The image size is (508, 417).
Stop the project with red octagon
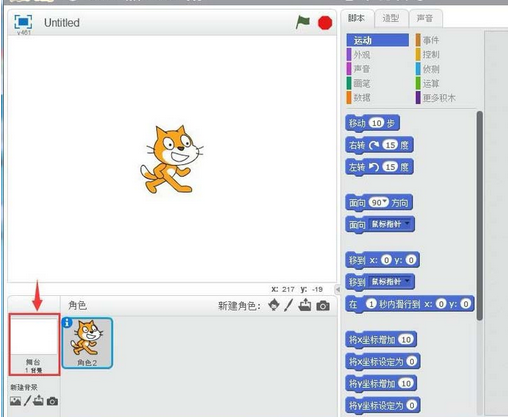click(x=325, y=23)
